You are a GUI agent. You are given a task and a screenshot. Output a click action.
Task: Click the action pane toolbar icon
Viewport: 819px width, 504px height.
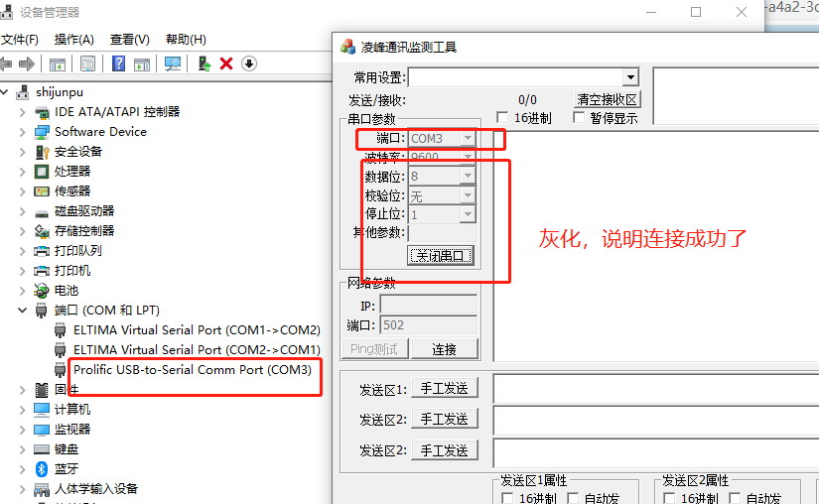click(x=142, y=64)
